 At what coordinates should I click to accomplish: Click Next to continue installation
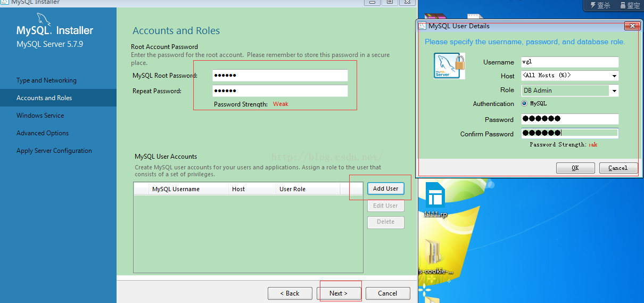tap(338, 293)
